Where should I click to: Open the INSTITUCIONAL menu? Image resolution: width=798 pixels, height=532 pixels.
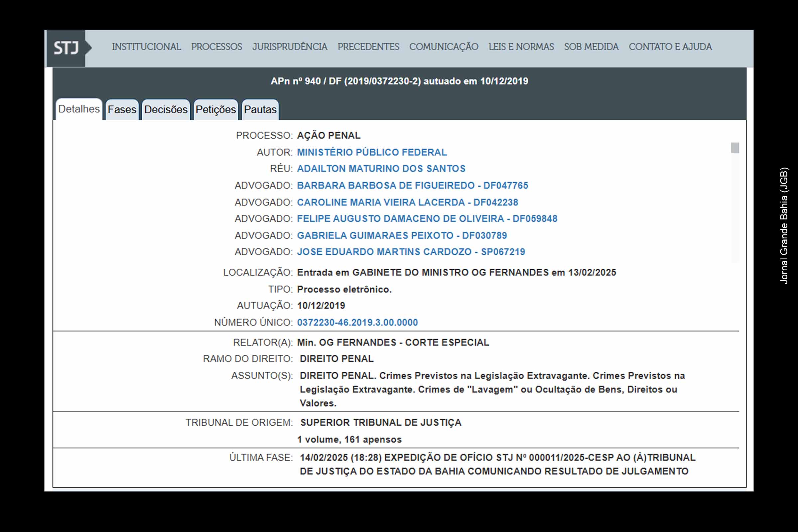click(x=146, y=47)
